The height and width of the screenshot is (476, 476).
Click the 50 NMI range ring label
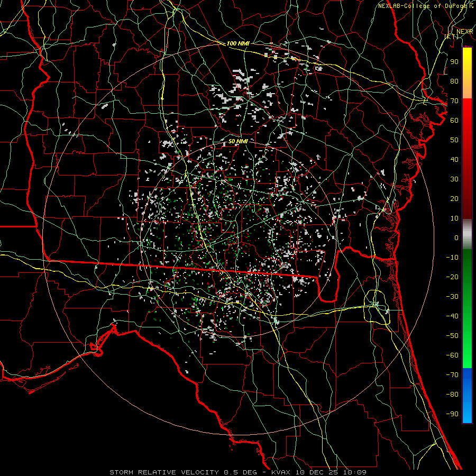[x=238, y=141]
